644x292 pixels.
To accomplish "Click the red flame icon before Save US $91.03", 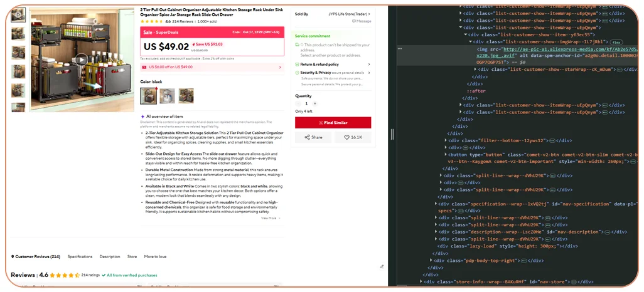I will click(x=193, y=44).
